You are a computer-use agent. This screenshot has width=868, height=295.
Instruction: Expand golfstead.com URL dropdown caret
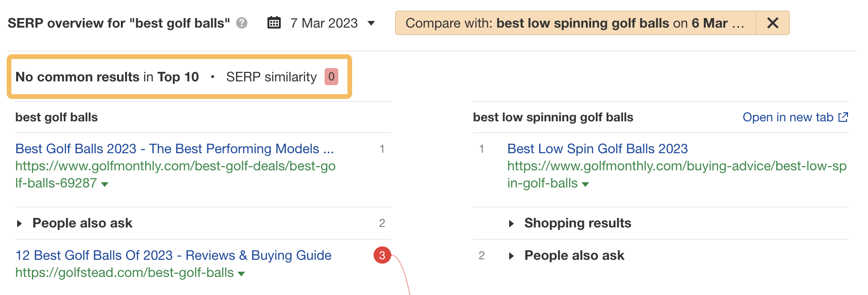(241, 274)
